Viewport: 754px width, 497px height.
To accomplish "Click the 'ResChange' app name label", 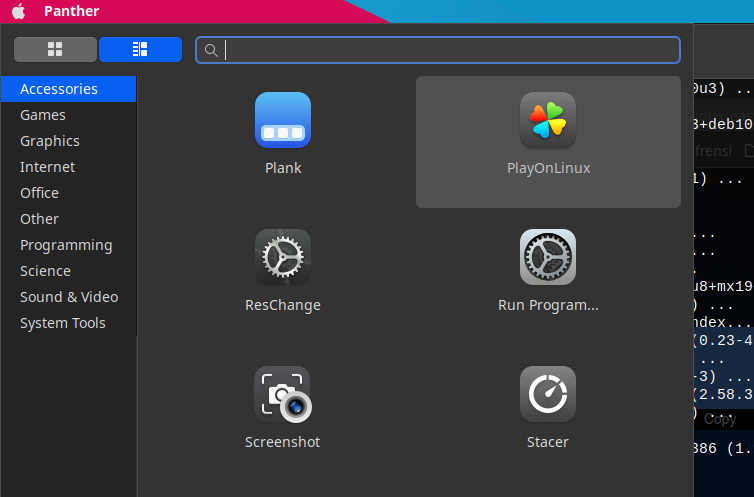I will (x=283, y=305).
